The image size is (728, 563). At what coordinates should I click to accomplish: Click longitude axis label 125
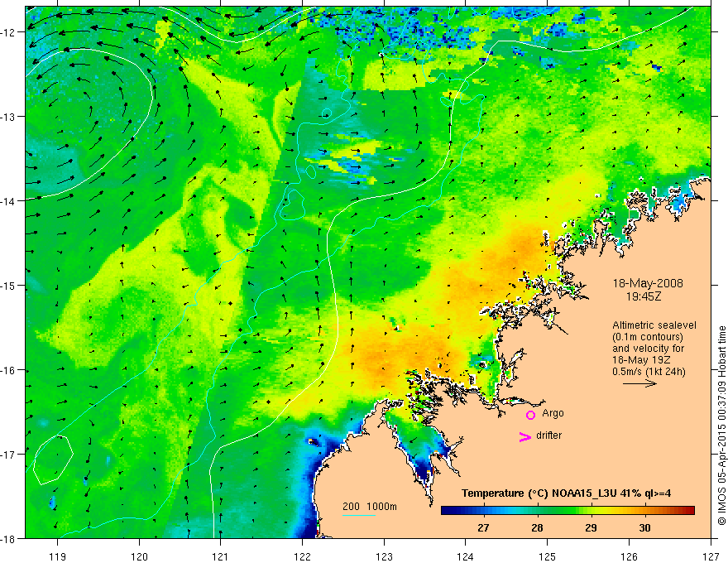coord(548,556)
